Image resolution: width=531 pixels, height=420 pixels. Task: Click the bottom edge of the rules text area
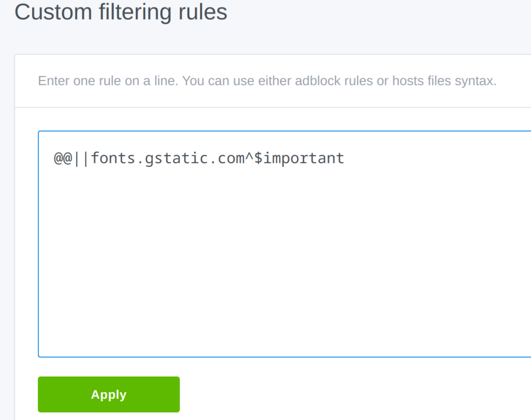coord(280,356)
